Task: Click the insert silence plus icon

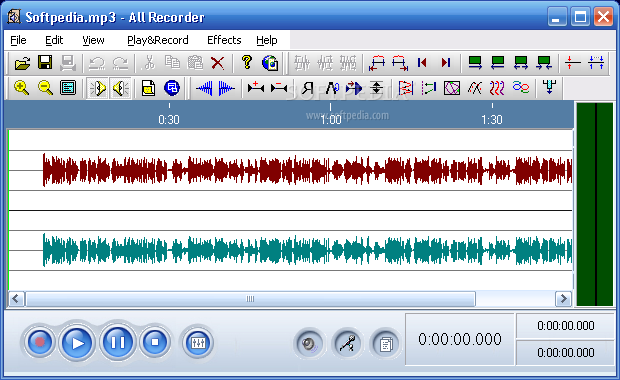Action: [256, 88]
